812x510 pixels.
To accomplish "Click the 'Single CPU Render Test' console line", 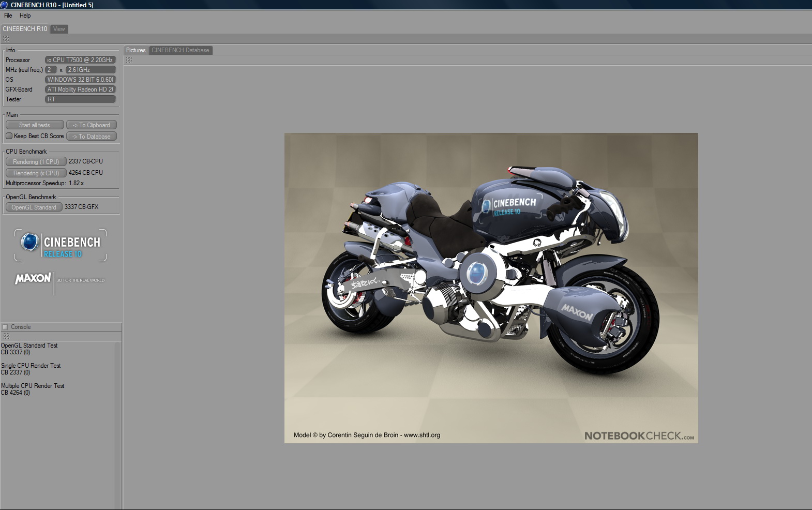I will (31, 366).
